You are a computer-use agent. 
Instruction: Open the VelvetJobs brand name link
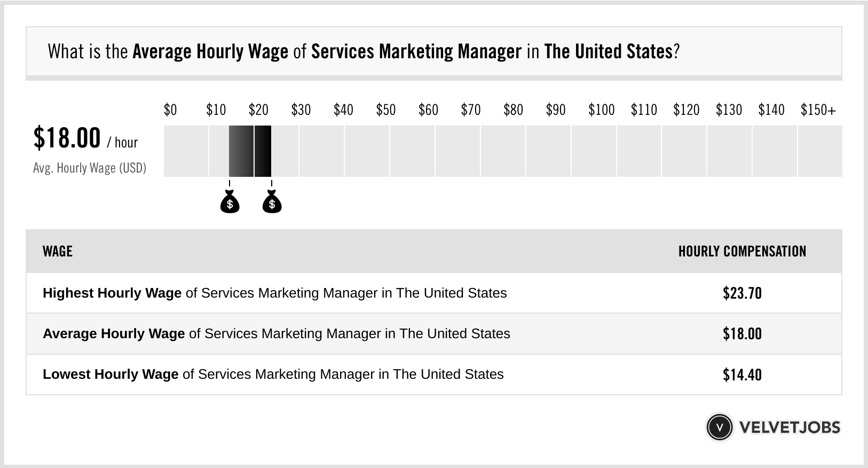pos(790,427)
